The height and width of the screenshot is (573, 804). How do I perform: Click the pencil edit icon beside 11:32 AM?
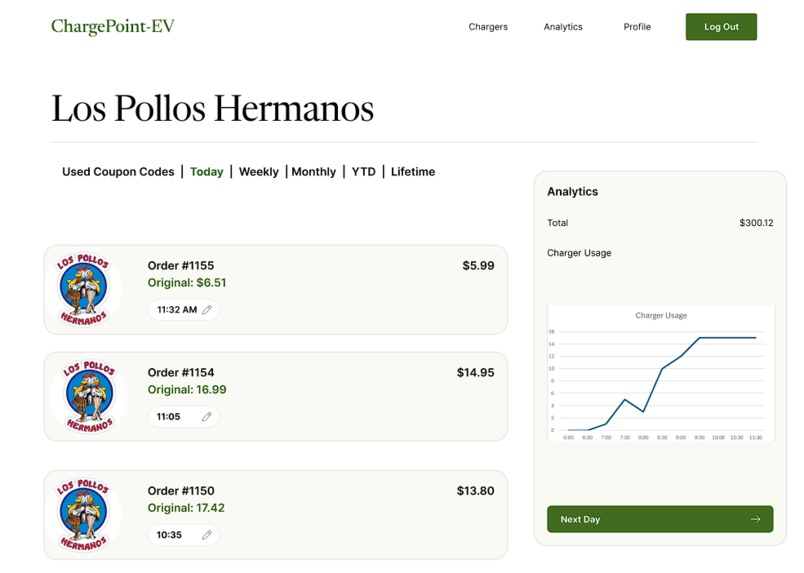(207, 310)
